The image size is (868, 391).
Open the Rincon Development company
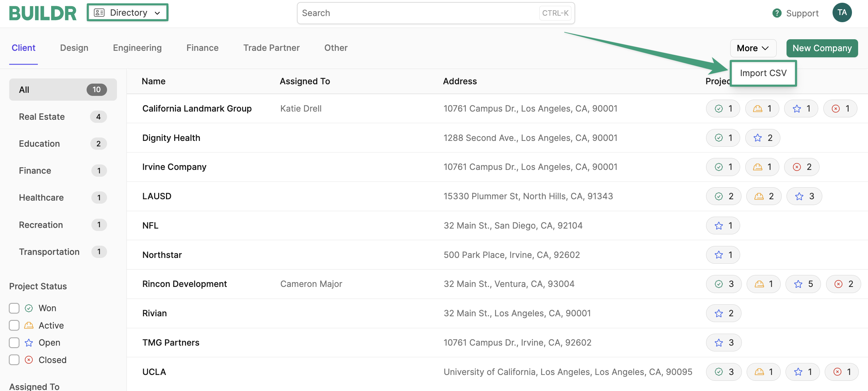click(184, 284)
